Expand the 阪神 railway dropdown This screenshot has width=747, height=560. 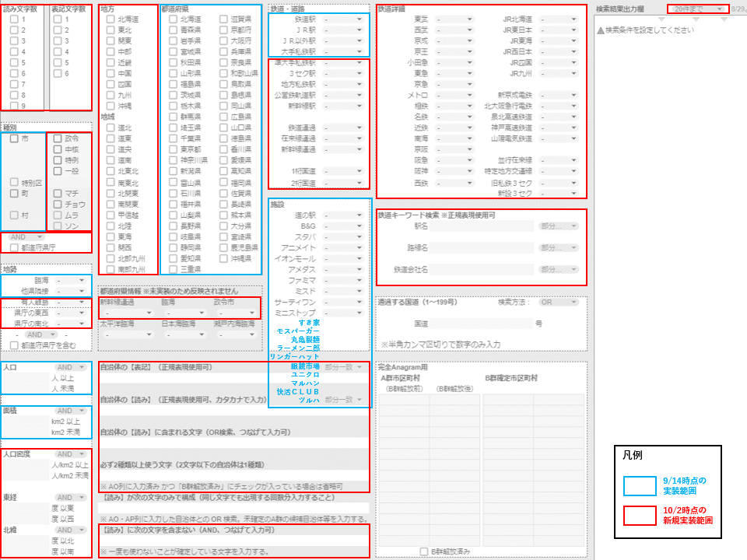[454, 171]
